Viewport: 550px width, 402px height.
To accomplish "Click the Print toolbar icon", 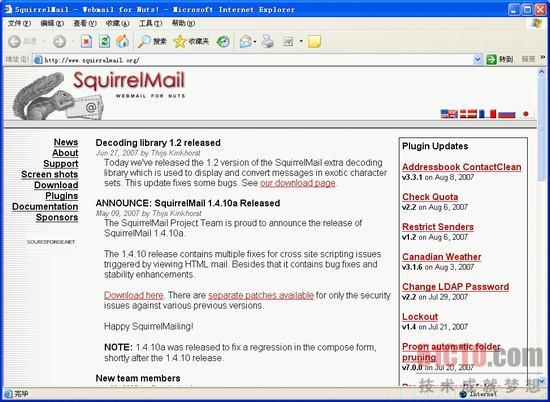I will pos(267,41).
